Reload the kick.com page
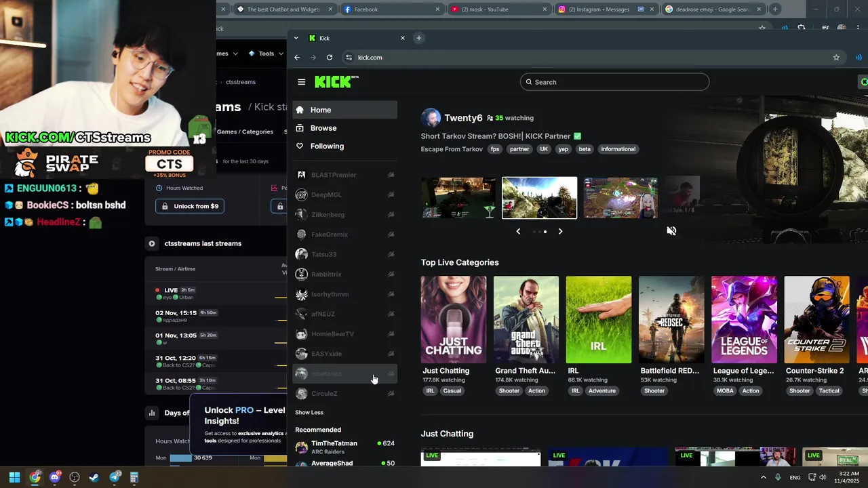 pyautogui.click(x=330, y=58)
